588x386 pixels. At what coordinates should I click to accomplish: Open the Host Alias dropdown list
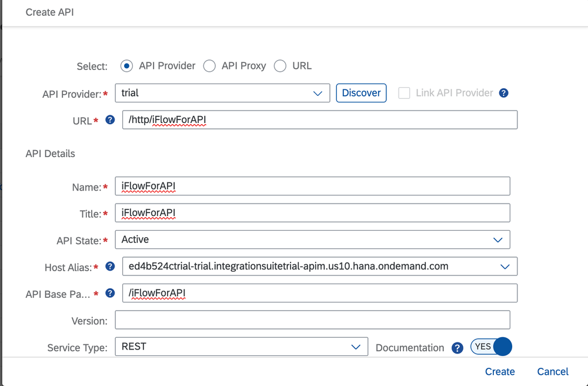[505, 266]
